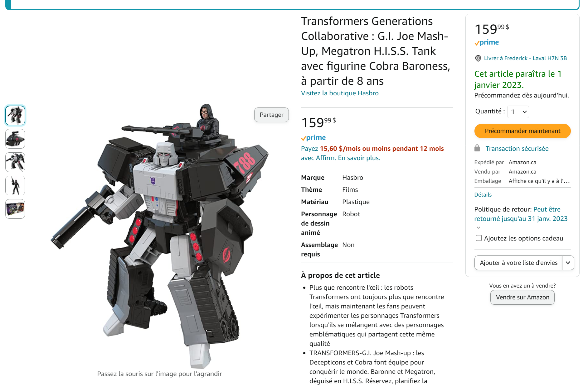Show the Baroness figure thumbnail
Image resolution: width=588 pixels, height=386 pixels.
pos(15,186)
